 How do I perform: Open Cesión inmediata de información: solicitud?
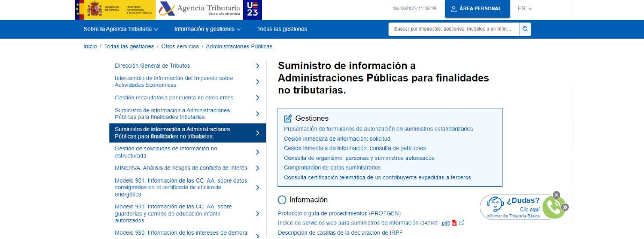click(337, 139)
